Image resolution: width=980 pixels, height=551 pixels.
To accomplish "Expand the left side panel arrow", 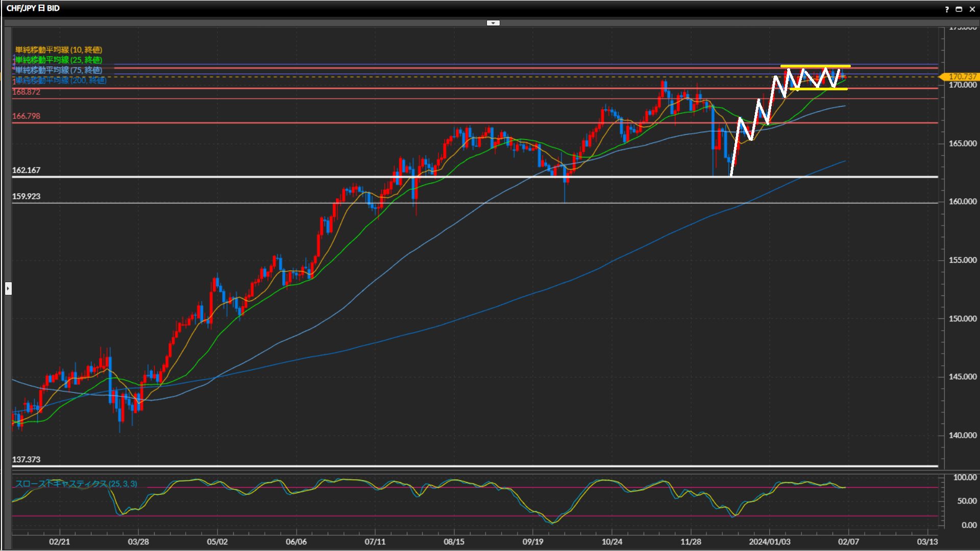I will [x=8, y=289].
